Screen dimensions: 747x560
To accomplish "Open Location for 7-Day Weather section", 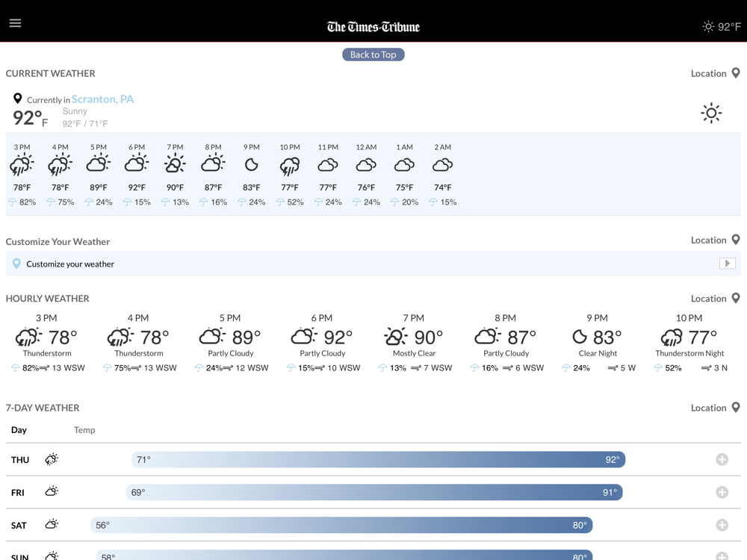I will point(715,408).
